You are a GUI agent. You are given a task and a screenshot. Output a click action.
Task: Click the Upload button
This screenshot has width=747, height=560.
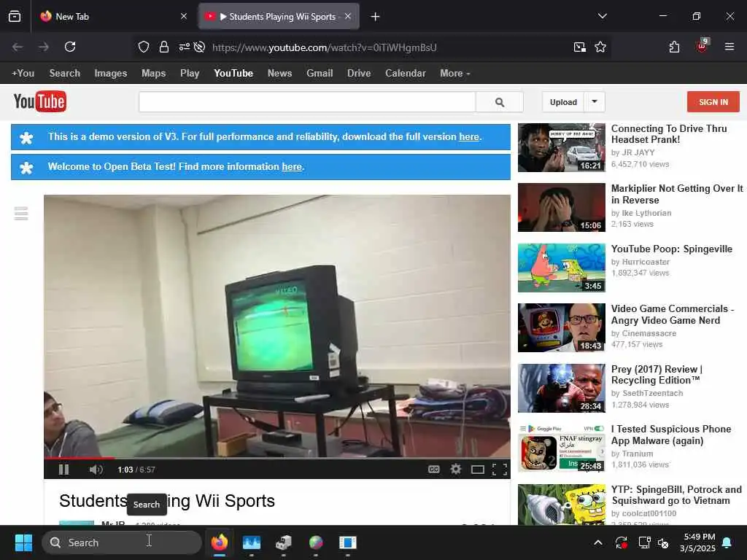[x=563, y=102]
